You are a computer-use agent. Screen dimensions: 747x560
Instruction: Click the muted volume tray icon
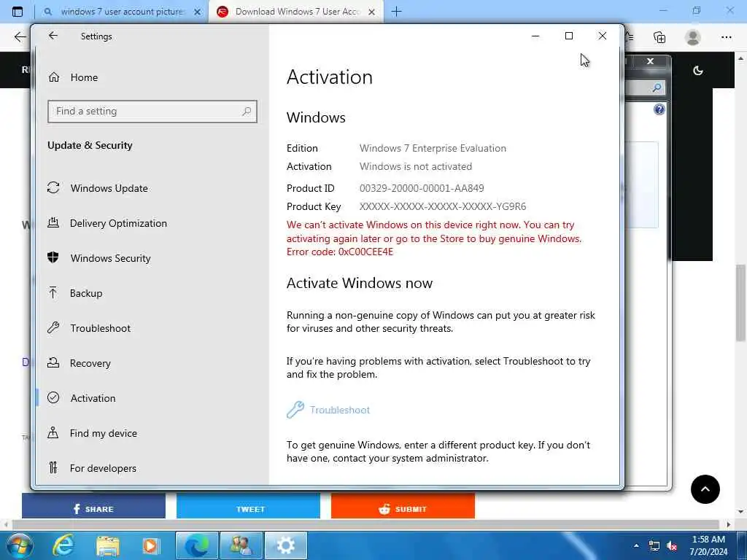tap(672, 545)
